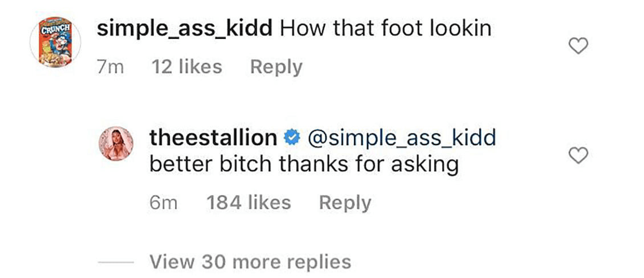Select the "better bitch thanks for asking" text

(304, 164)
